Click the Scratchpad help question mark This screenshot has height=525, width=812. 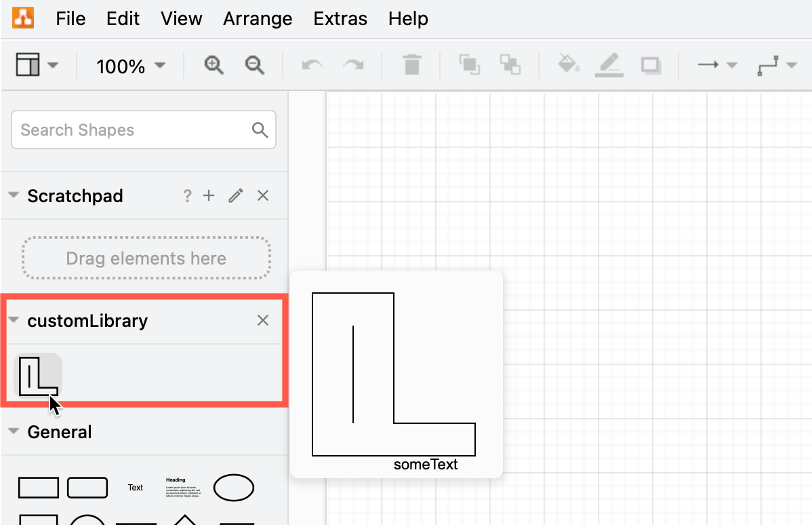click(x=187, y=195)
